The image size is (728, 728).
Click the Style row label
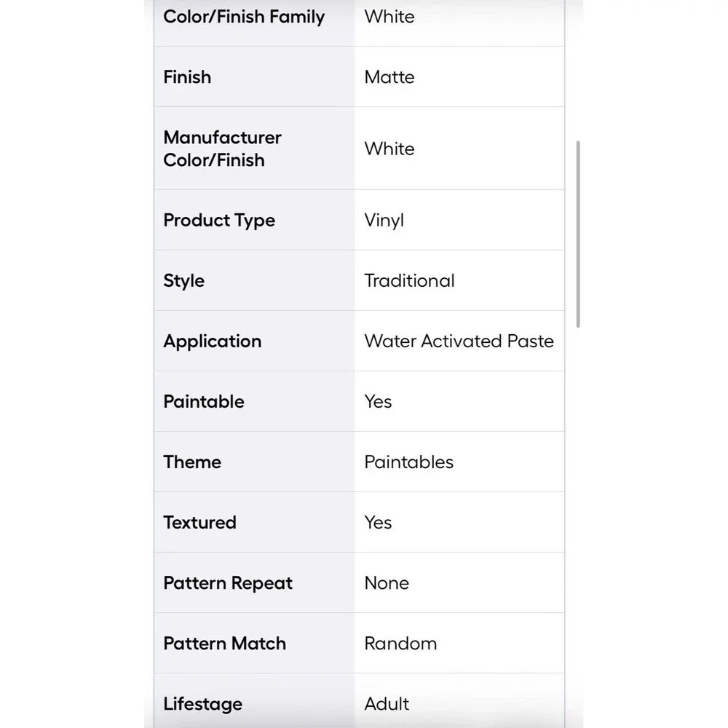click(x=183, y=281)
